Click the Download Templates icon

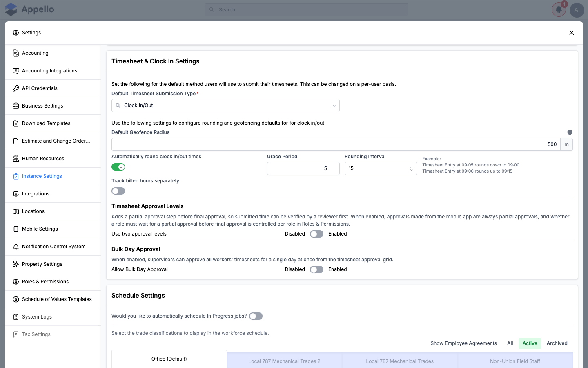(x=16, y=123)
